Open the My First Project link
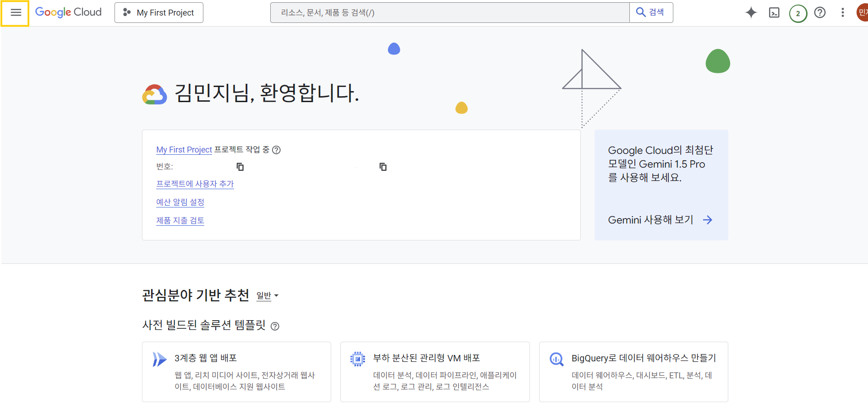 click(184, 150)
